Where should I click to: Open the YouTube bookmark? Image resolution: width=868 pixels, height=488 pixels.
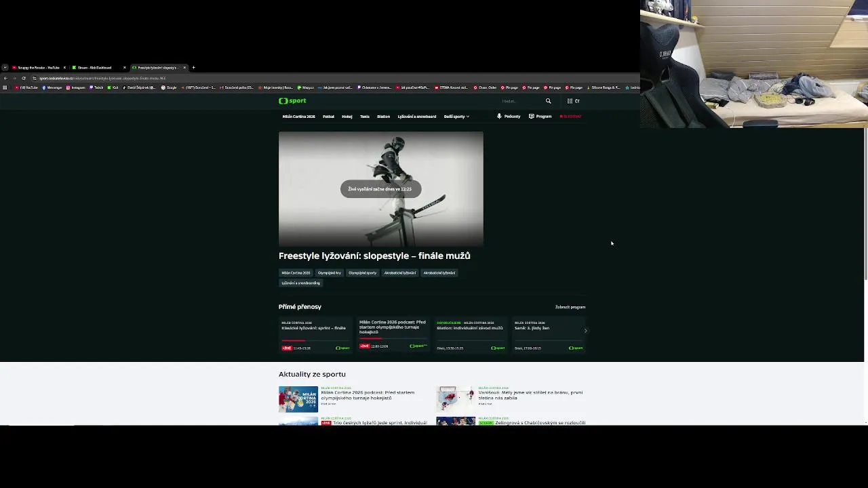point(26,87)
